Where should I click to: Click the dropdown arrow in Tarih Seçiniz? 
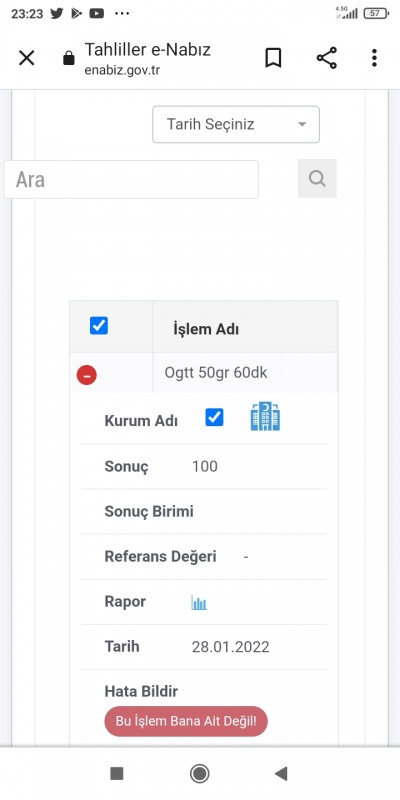302,124
